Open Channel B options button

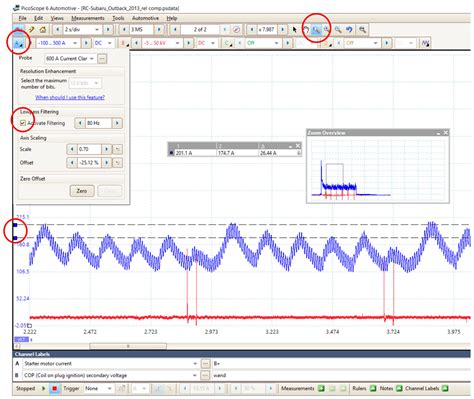click(x=125, y=43)
